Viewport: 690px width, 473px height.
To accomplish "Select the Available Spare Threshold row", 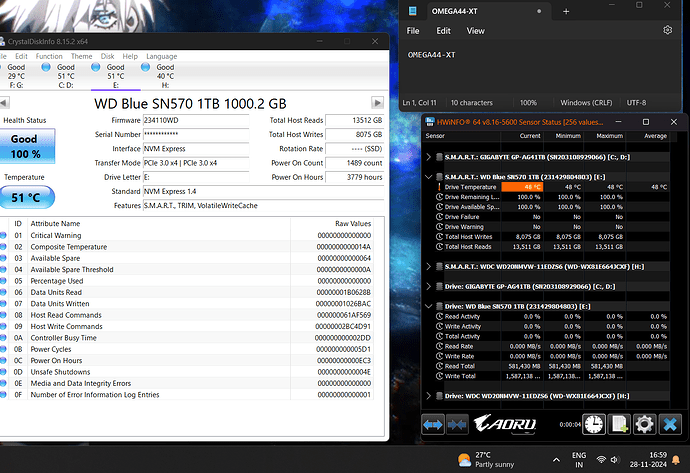I will [187, 270].
